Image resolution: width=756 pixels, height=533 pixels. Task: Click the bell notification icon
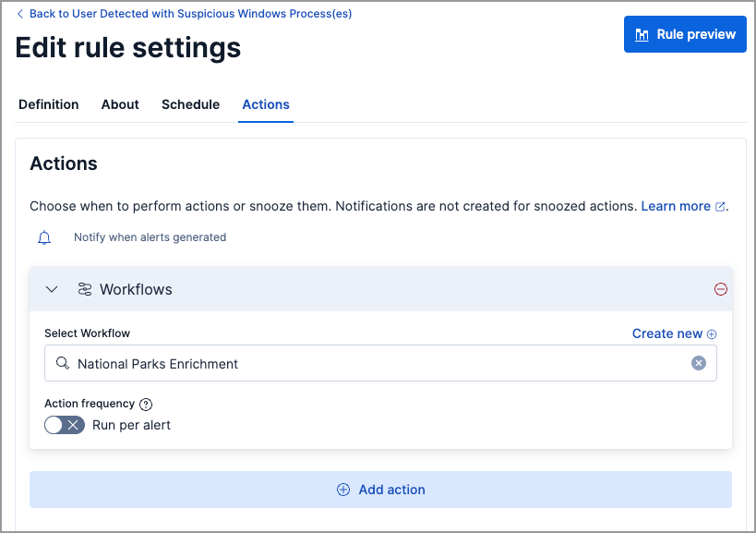point(44,237)
